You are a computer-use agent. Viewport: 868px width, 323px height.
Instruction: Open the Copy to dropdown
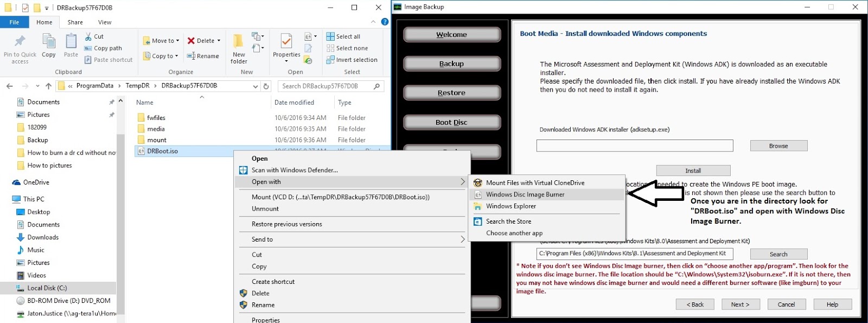(161, 56)
